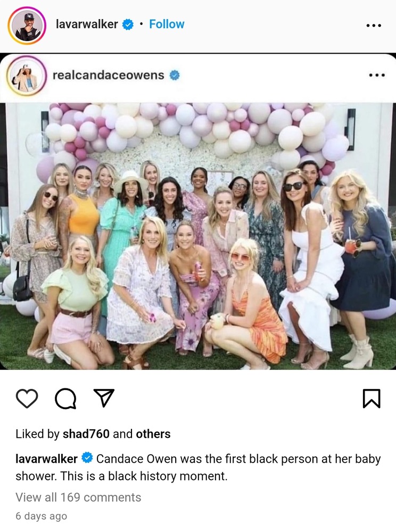
Task: Click the lavarwalker profile picture story ring
Action: pos(27,26)
